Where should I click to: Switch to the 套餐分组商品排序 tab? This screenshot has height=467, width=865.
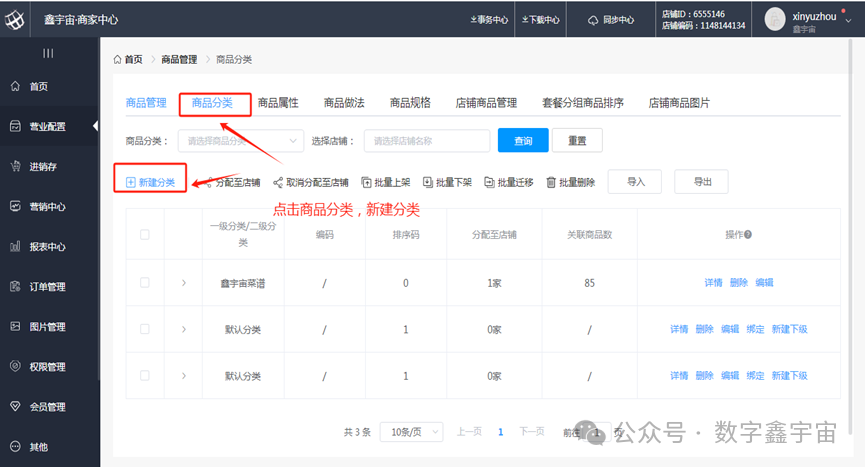click(x=583, y=103)
